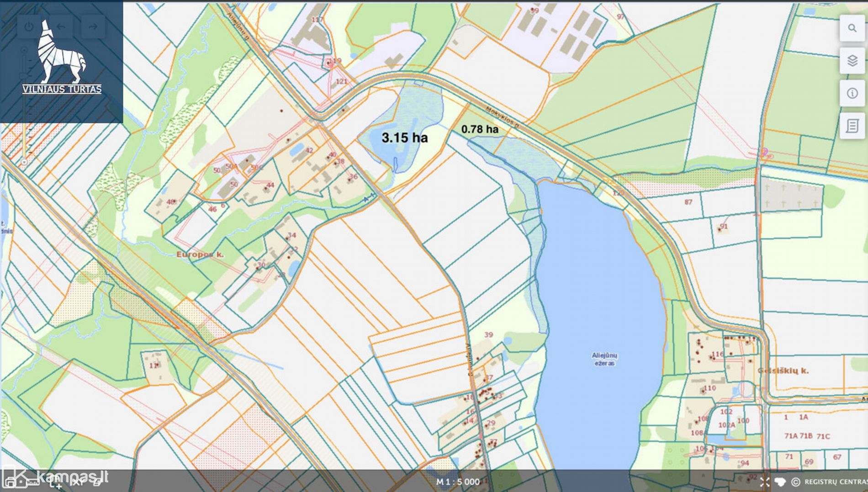The image size is (868, 492).
Task: Click the Europos k. village label
Action: 200,254
